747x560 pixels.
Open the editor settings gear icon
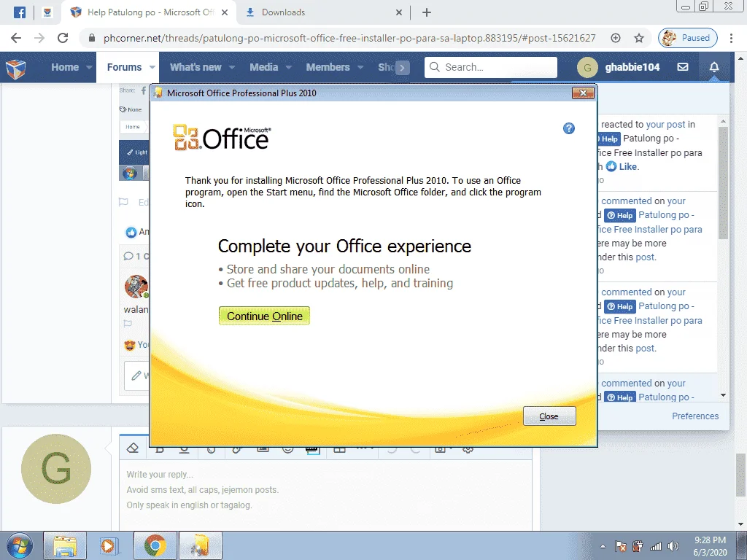click(x=468, y=449)
